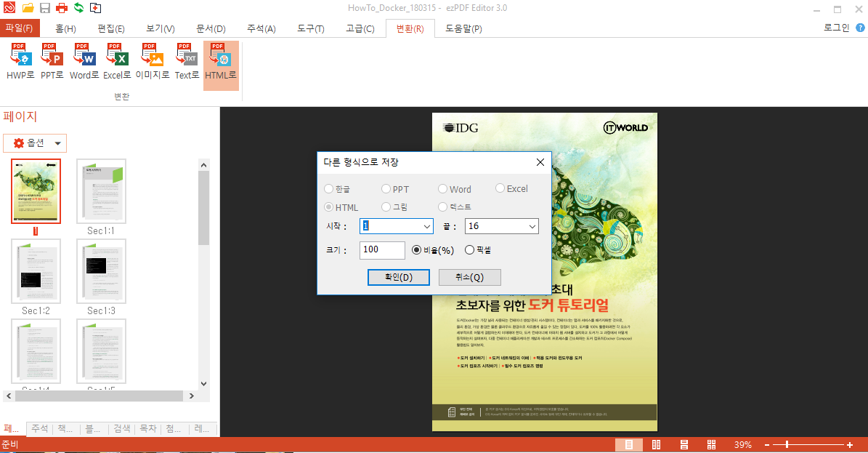Switch to the 문서(D) ribbon tab

tap(211, 28)
